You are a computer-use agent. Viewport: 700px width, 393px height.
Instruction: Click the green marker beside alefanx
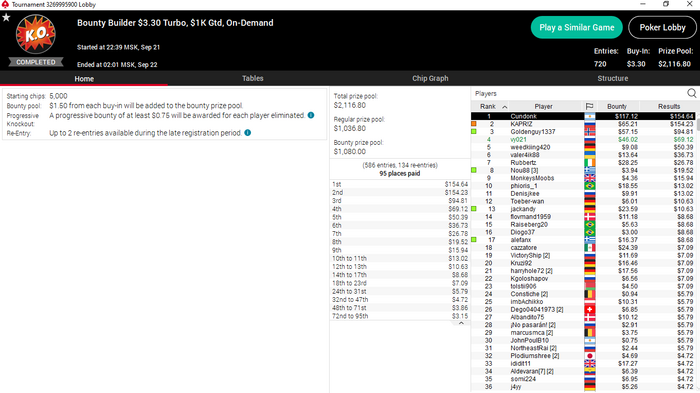tap(474, 240)
